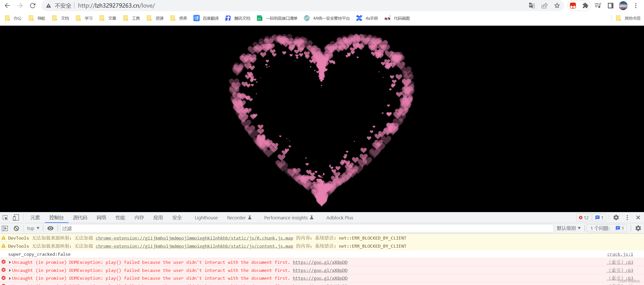The height and width of the screenshot is (285, 644).
Task: Switch to the 网络 tab
Action: [x=101, y=218]
